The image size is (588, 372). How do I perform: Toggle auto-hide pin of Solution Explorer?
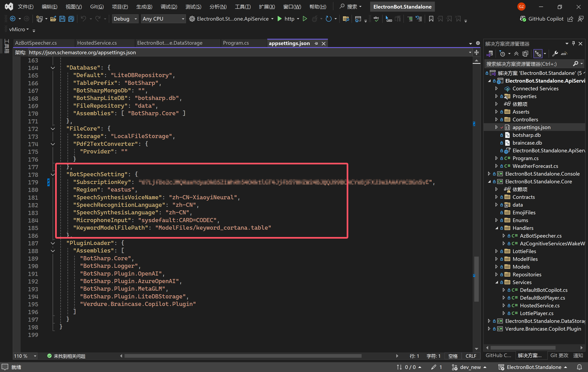pos(573,43)
